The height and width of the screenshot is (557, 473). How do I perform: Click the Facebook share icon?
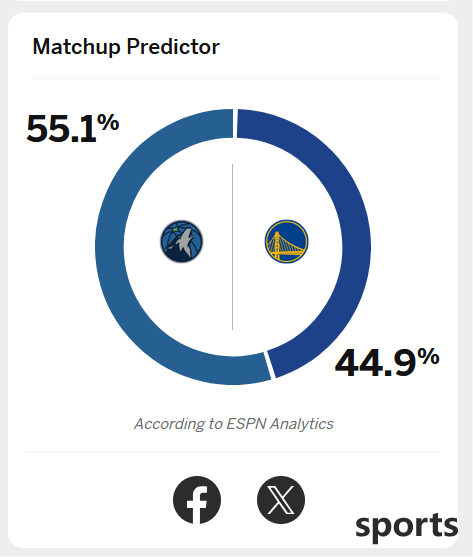point(197,499)
